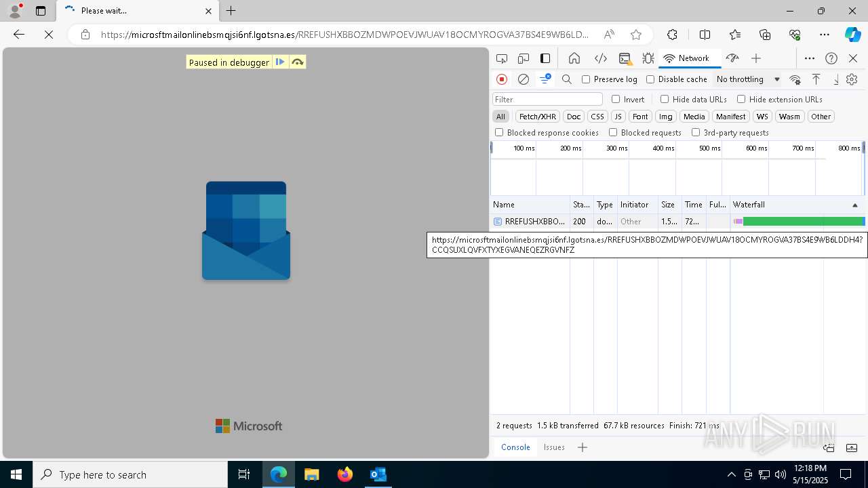Sort by Initiator column header

[637, 205]
